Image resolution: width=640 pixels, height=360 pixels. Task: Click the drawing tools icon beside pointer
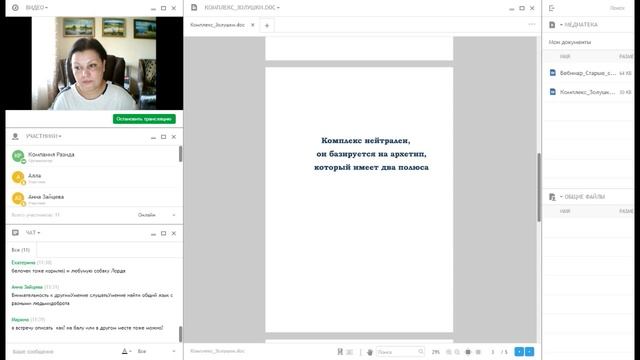[x=350, y=352]
